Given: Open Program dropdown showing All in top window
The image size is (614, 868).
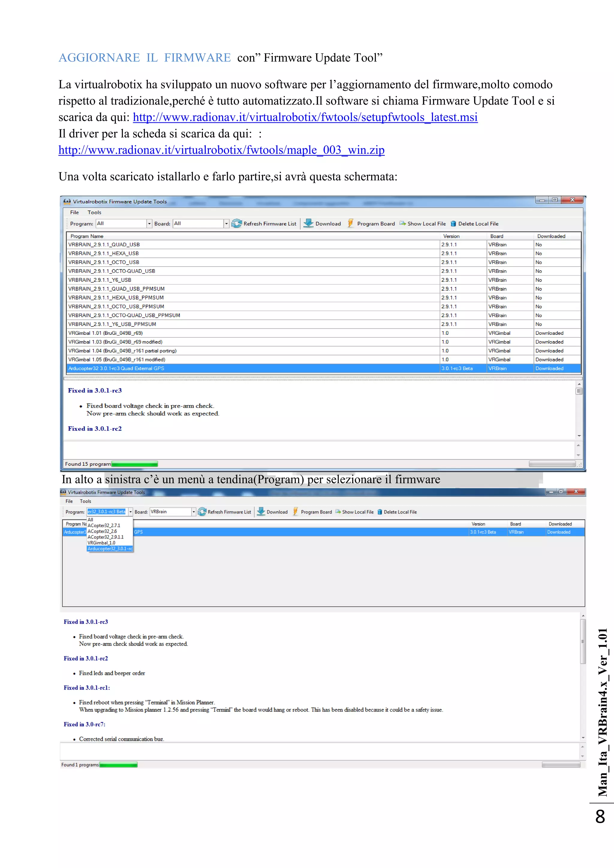Looking at the screenshot, I should pos(124,223).
